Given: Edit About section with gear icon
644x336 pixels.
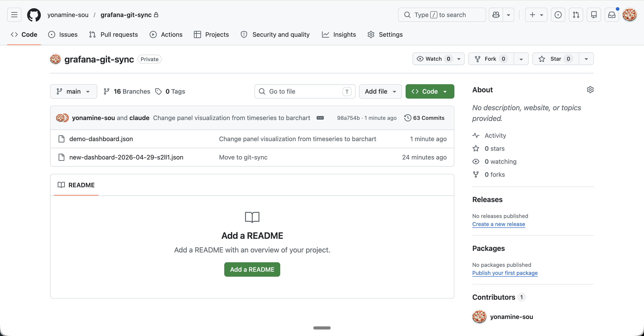Looking at the screenshot, I should point(590,90).
